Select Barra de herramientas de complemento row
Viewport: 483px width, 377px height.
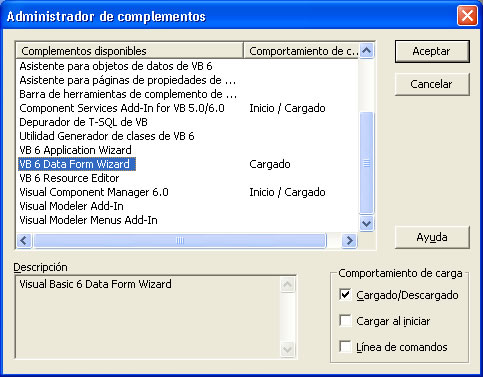pos(128,94)
